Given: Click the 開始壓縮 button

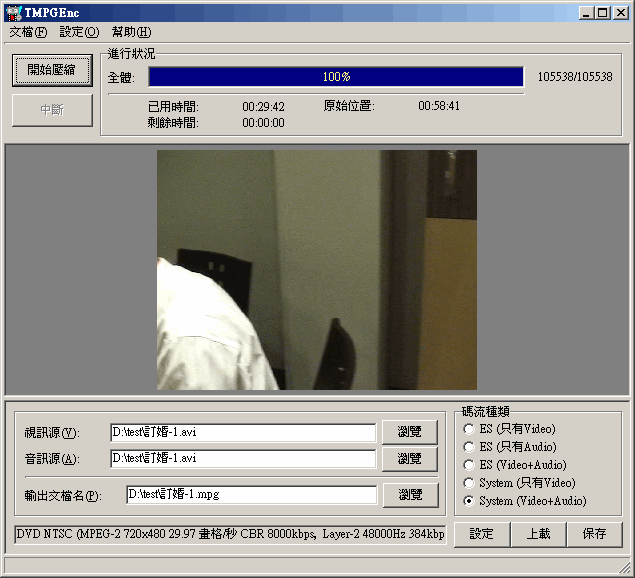Looking at the screenshot, I should pos(52,70).
